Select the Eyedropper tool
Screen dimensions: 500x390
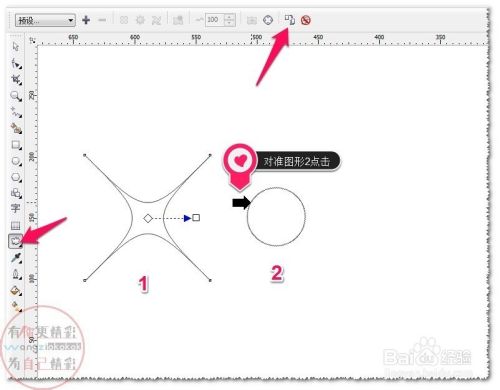tap(16, 258)
